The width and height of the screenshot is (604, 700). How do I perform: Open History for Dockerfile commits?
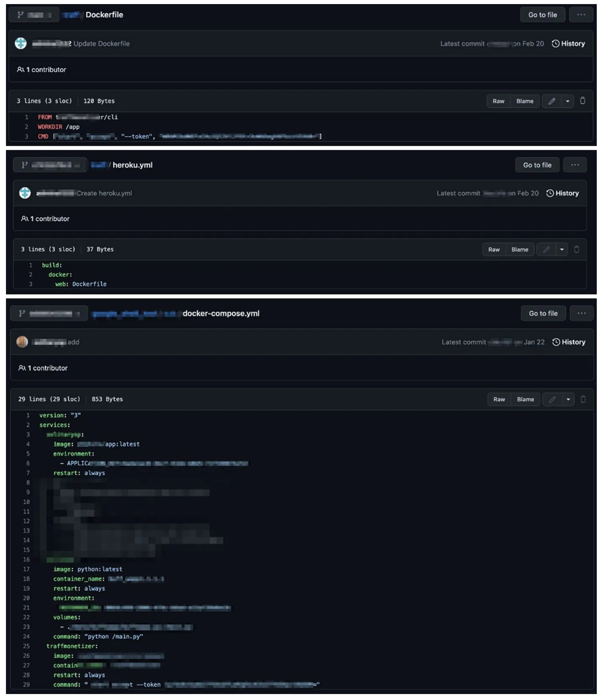(568, 44)
